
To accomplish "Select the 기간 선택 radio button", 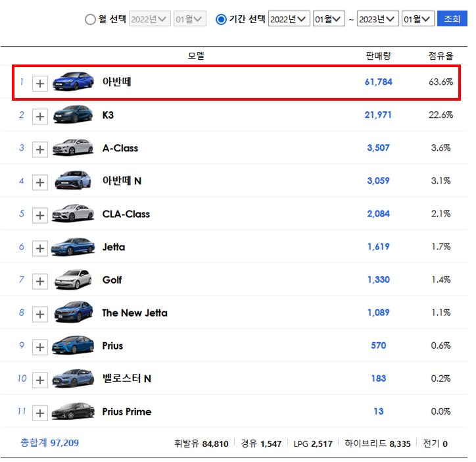I will (x=221, y=20).
